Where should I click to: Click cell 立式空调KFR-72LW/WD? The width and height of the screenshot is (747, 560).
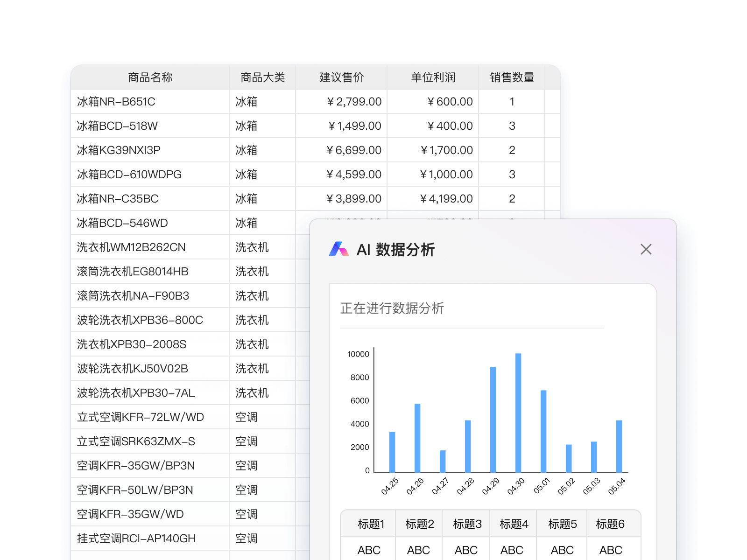click(x=150, y=417)
